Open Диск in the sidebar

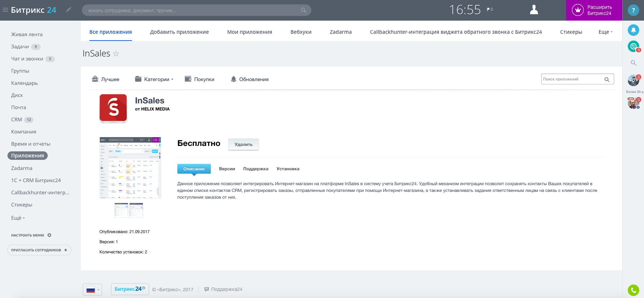(17, 95)
